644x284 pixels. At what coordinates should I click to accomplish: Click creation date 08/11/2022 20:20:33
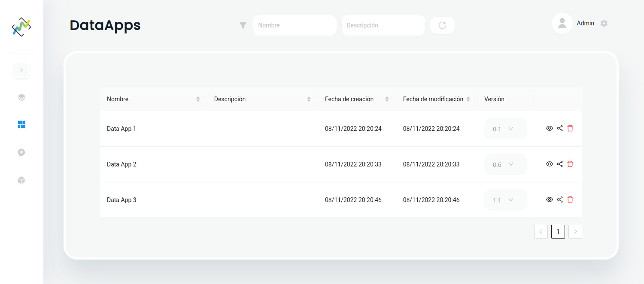353,164
